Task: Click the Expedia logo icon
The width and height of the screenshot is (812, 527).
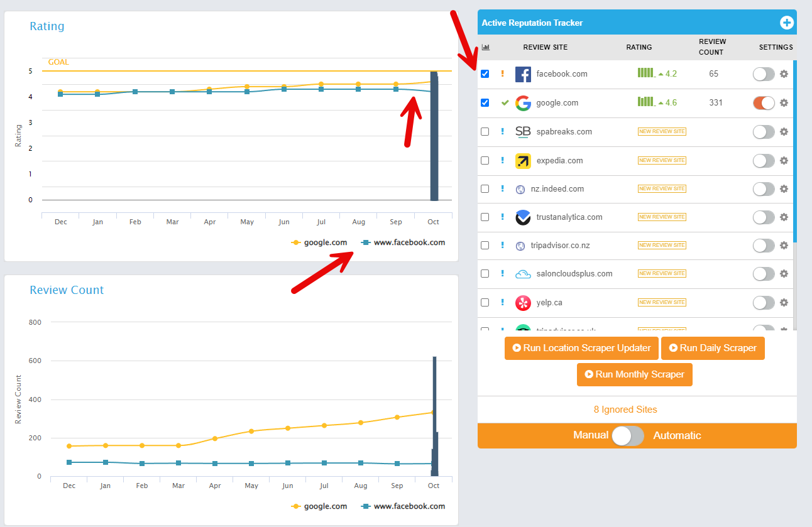Action: [523, 161]
